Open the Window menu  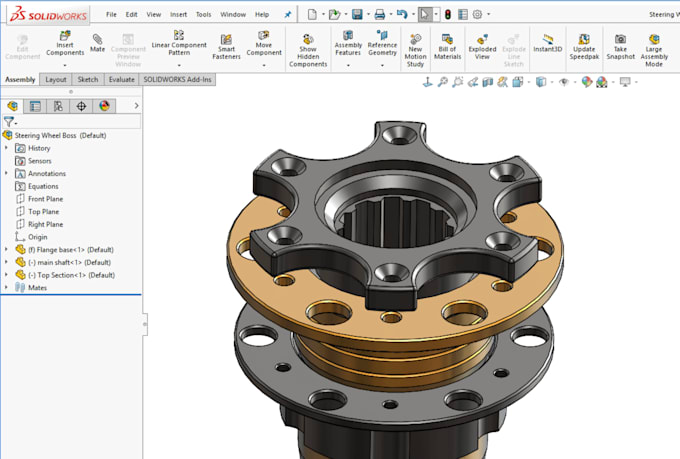233,14
